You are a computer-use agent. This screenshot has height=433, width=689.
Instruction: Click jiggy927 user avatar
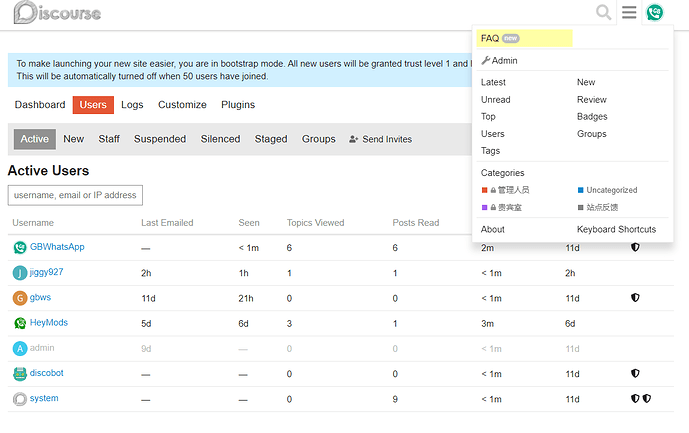coord(20,273)
